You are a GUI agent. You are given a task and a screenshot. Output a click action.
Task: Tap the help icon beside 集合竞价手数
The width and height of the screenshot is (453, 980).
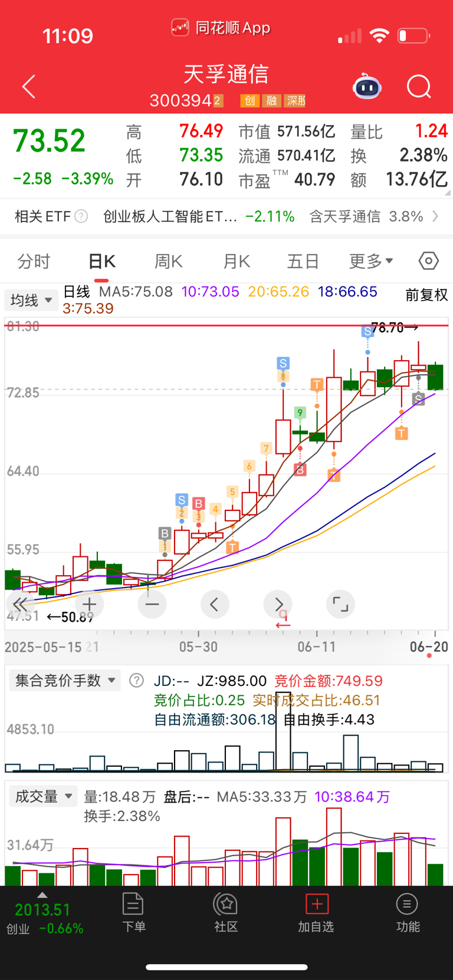[x=136, y=681]
